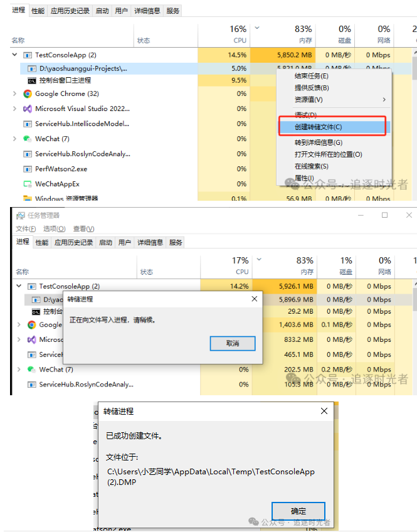Click the green WeChat (7) icon in top list
417x532 pixels.
(28, 139)
